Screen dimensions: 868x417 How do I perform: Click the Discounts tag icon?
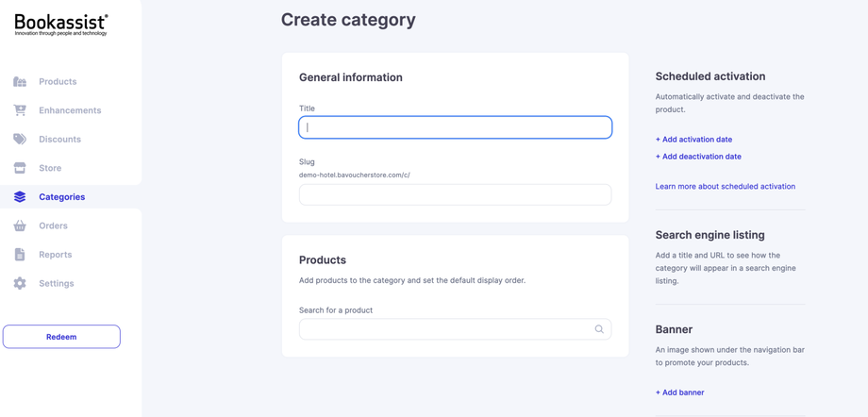20,140
